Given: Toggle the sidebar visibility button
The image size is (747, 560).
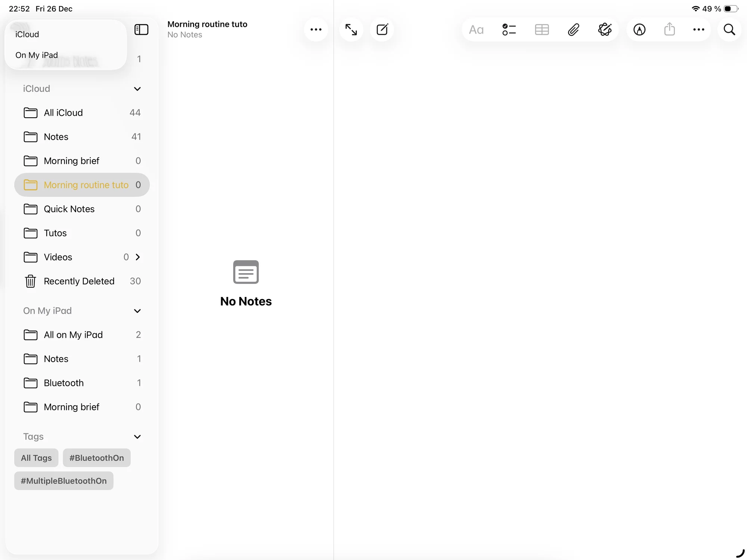Looking at the screenshot, I should (141, 30).
